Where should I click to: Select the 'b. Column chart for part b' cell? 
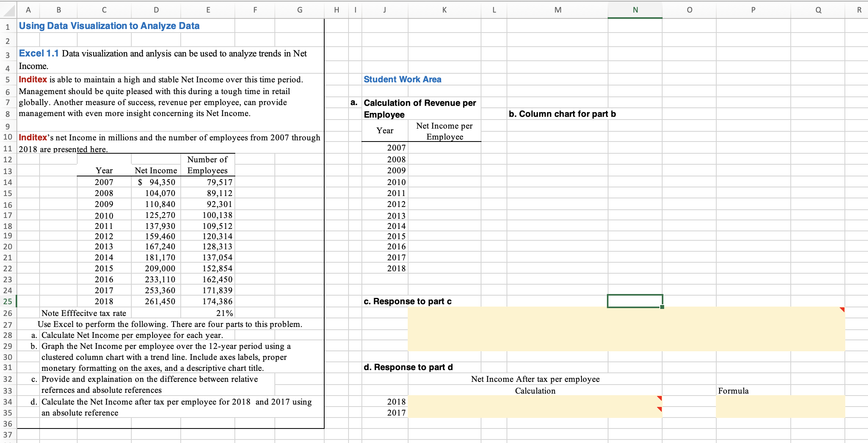click(562, 114)
